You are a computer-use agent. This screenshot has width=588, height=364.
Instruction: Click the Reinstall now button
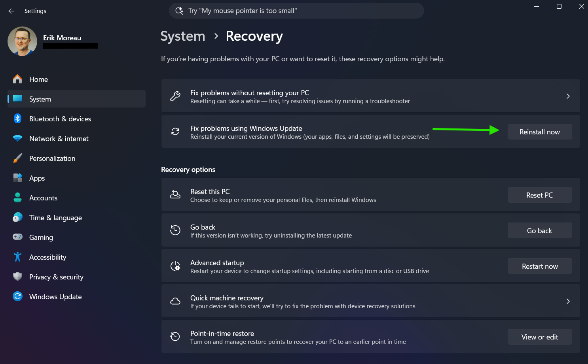pyautogui.click(x=540, y=132)
